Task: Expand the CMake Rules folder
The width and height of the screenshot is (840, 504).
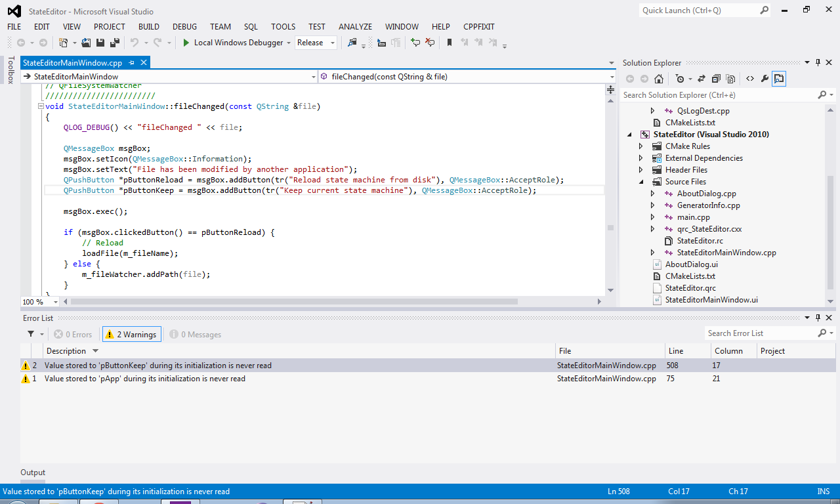Action: click(641, 146)
